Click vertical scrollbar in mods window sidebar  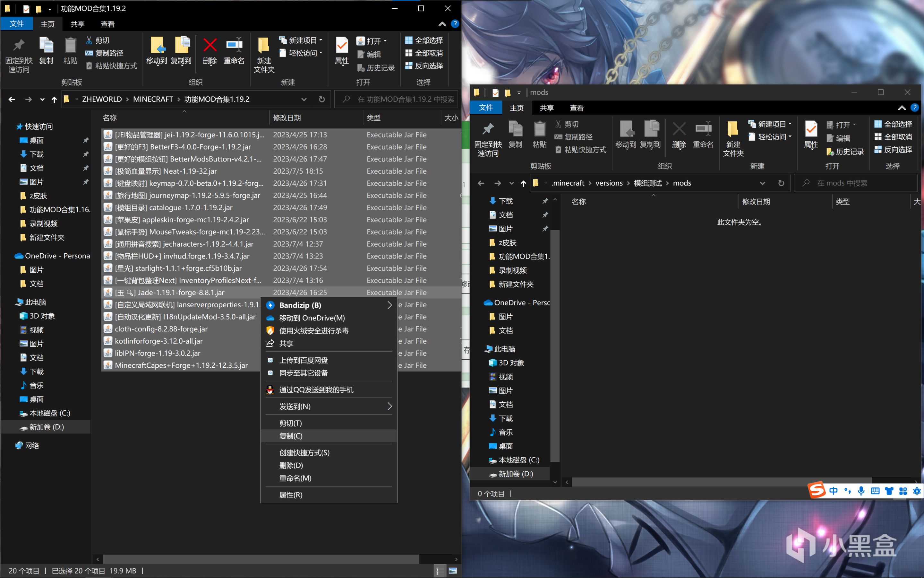pyautogui.click(x=555, y=346)
